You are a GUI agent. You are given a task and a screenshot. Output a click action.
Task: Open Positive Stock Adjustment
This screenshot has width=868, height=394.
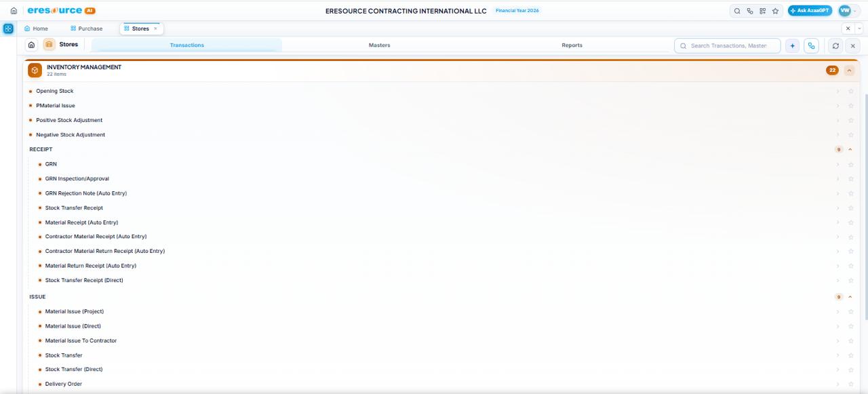69,120
